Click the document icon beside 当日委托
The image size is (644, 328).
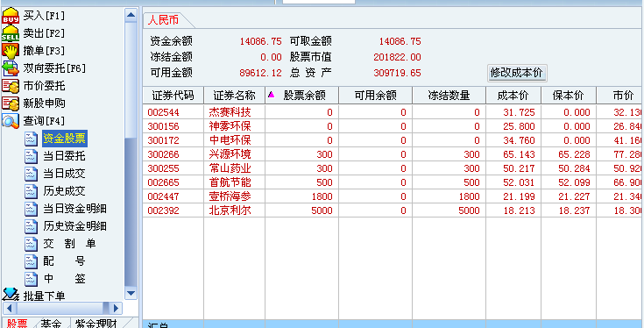click(32, 156)
